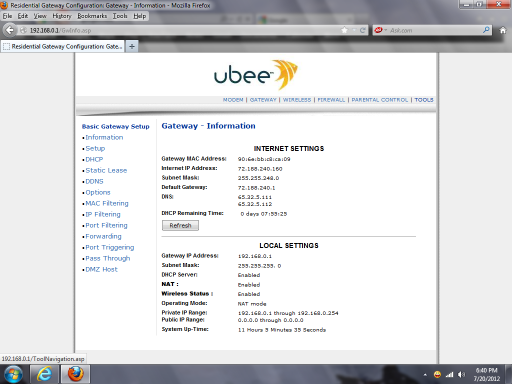Click the DNS entry 65.32.5.112

point(255,204)
